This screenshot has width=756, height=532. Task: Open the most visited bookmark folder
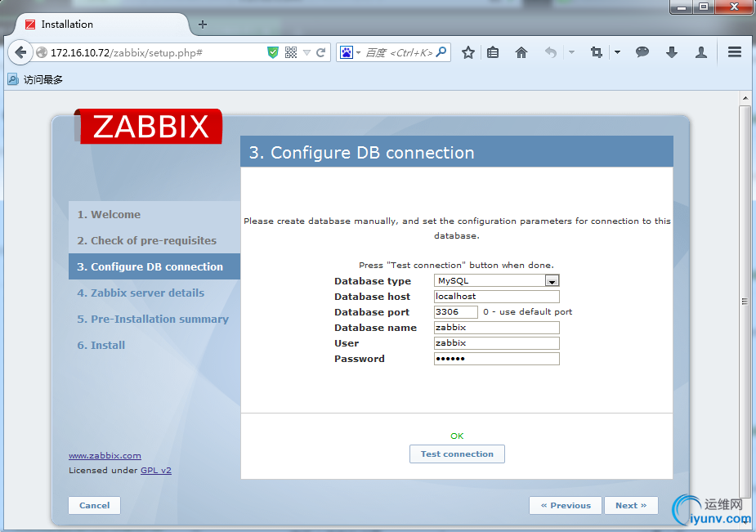[36, 79]
